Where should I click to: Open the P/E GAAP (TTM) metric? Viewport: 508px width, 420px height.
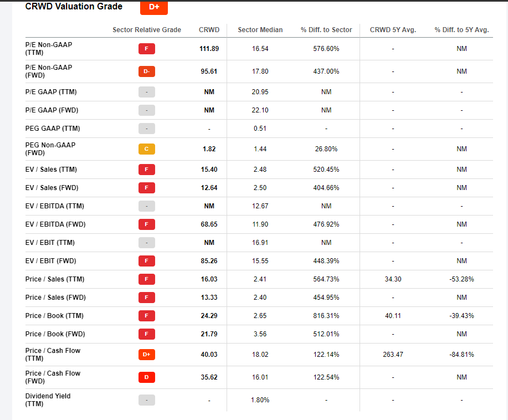pyautogui.click(x=51, y=92)
